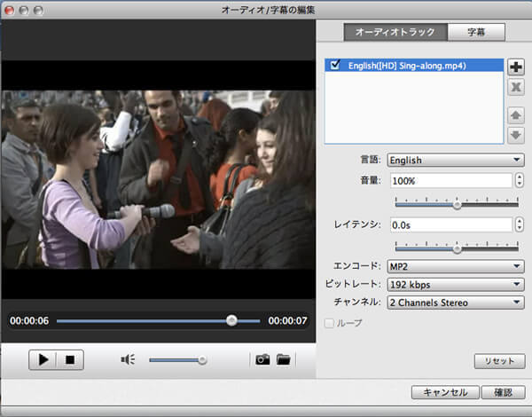
Task: Move audio track down with arrow icon
Action: coord(516,135)
